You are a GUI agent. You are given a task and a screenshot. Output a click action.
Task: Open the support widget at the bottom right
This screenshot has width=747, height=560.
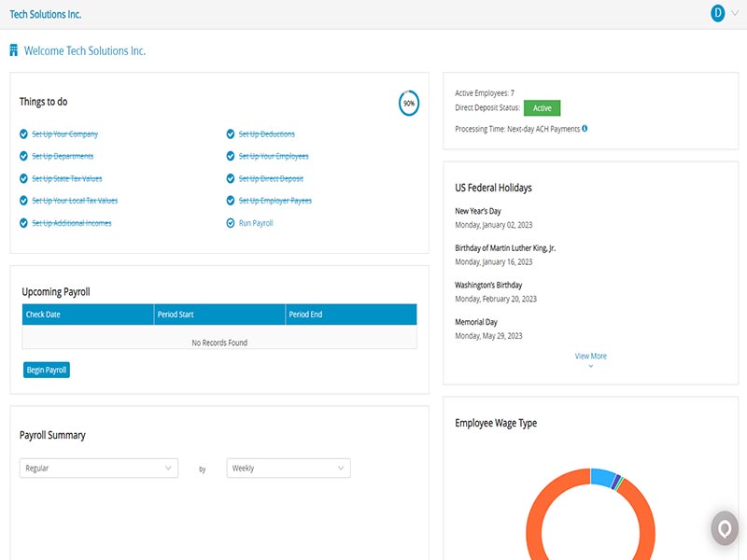tap(724, 527)
